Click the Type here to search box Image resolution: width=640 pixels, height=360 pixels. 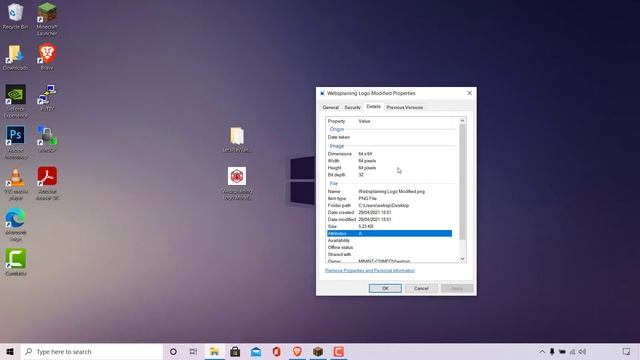[92, 351]
